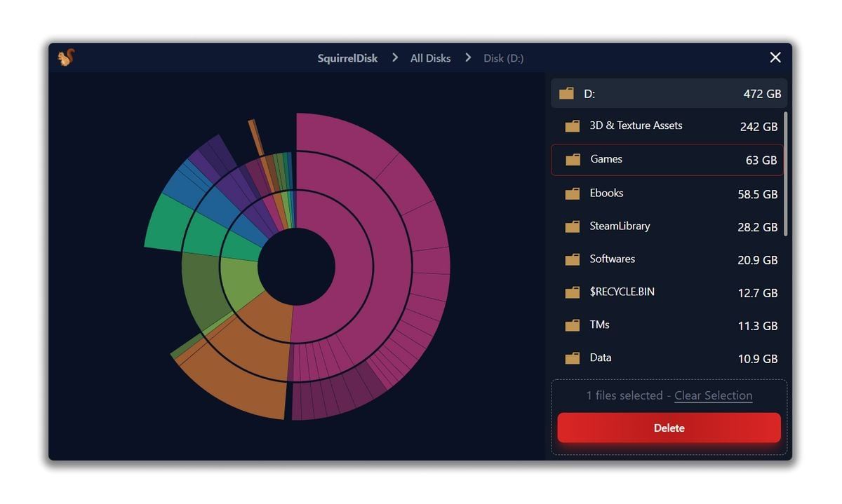
Task: Click the D: drive folder icon
Action: [566, 93]
